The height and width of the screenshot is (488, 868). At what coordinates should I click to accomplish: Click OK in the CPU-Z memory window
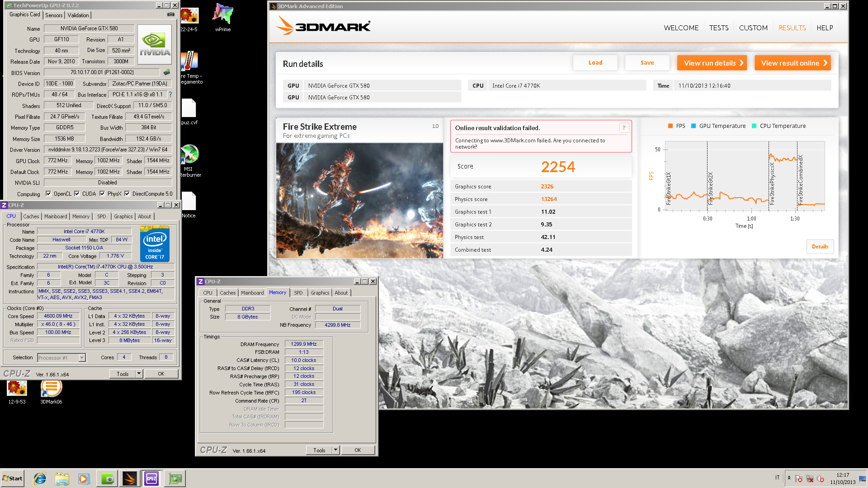point(358,450)
